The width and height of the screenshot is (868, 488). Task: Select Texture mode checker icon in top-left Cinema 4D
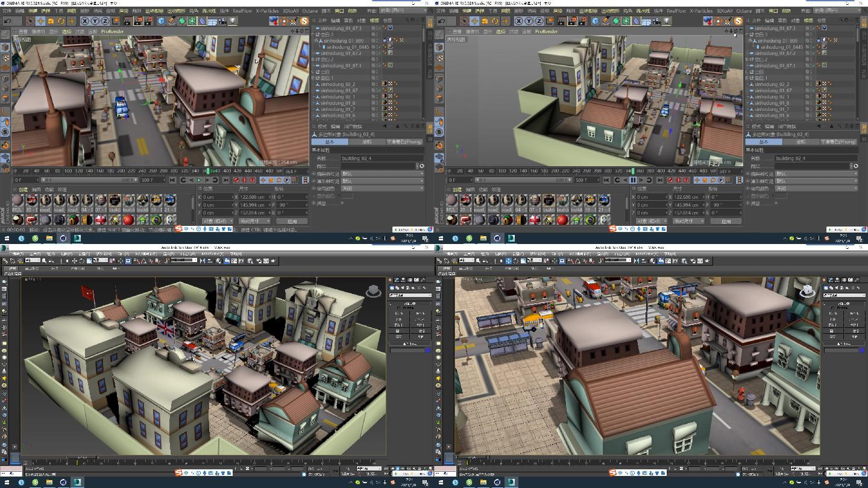pyautogui.click(x=5, y=57)
